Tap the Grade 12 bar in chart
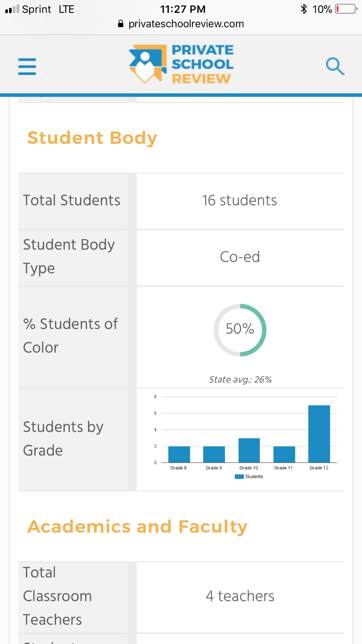This screenshot has width=362, height=644. click(319, 434)
